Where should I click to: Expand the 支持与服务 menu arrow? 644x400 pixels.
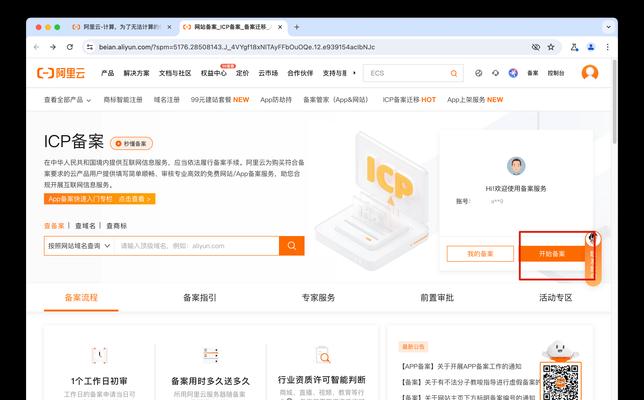pyautogui.click(x=354, y=73)
